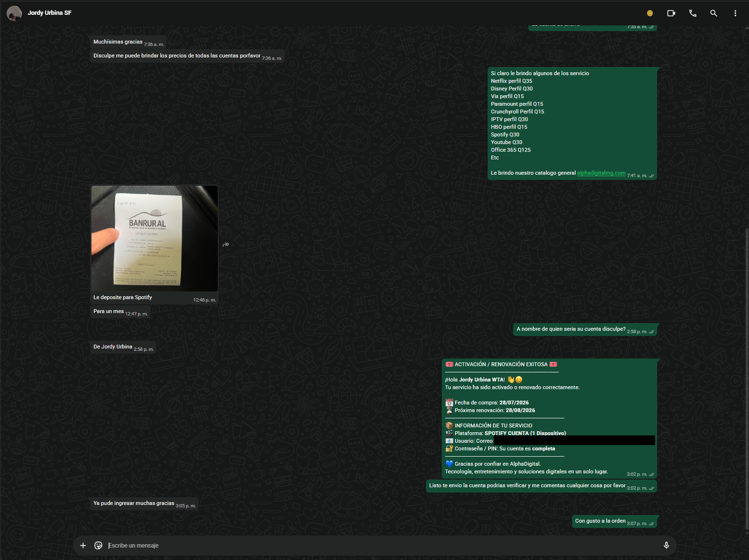749x560 pixels.
Task: Click the 'Youtube Q30' price line
Action: click(x=506, y=142)
